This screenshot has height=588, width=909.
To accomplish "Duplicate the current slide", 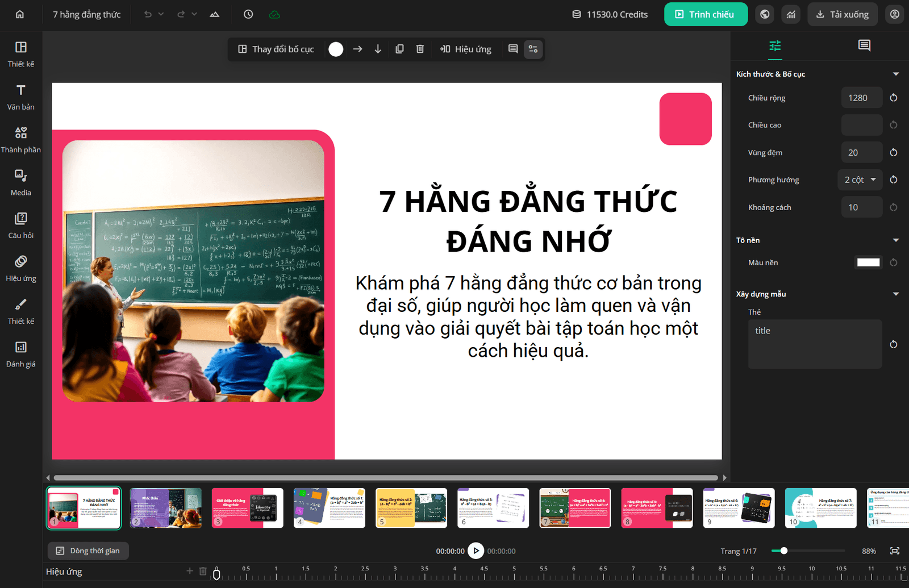I will pyautogui.click(x=399, y=49).
